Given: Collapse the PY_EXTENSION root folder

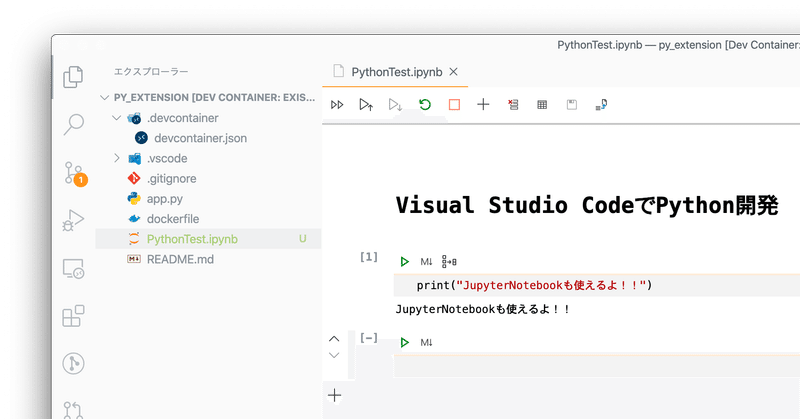Looking at the screenshot, I should (106, 99).
